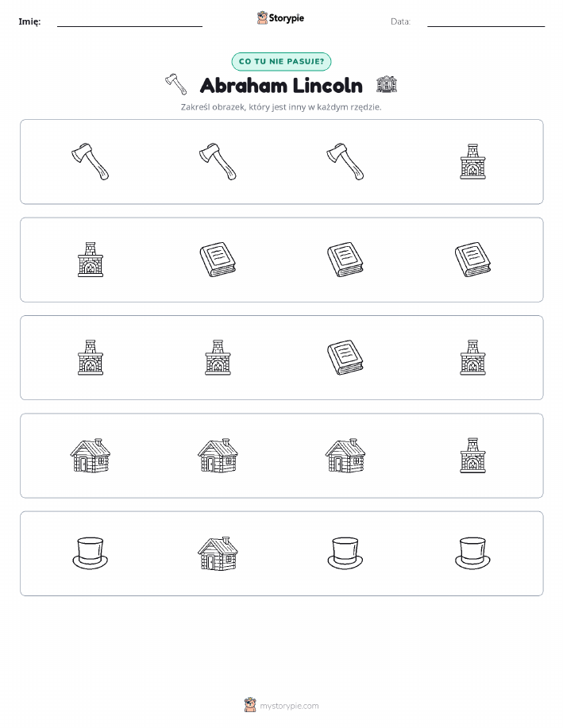Open the mystorypie.com footer link
Image resolution: width=563 pixels, height=728 pixels.
coord(289,706)
